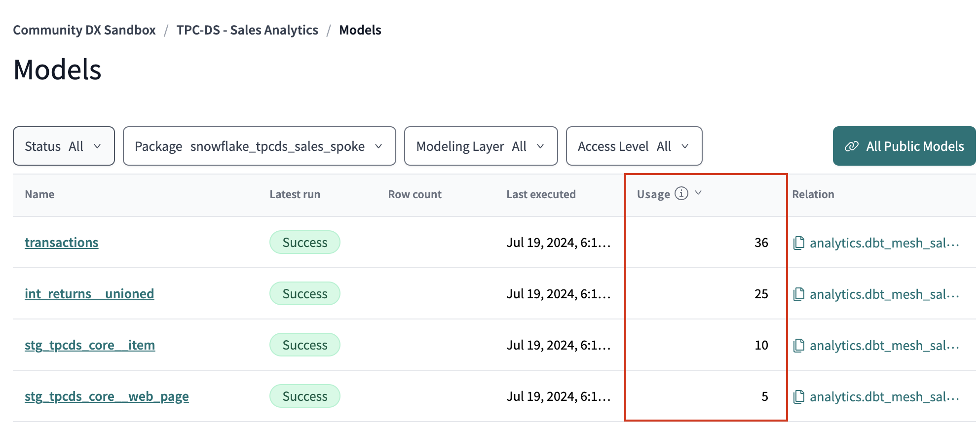This screenshot has height=425, width=980.
Task: Click copy icon in stg_tpcds_core__web_page relation cell
Action: coord(798,396)
